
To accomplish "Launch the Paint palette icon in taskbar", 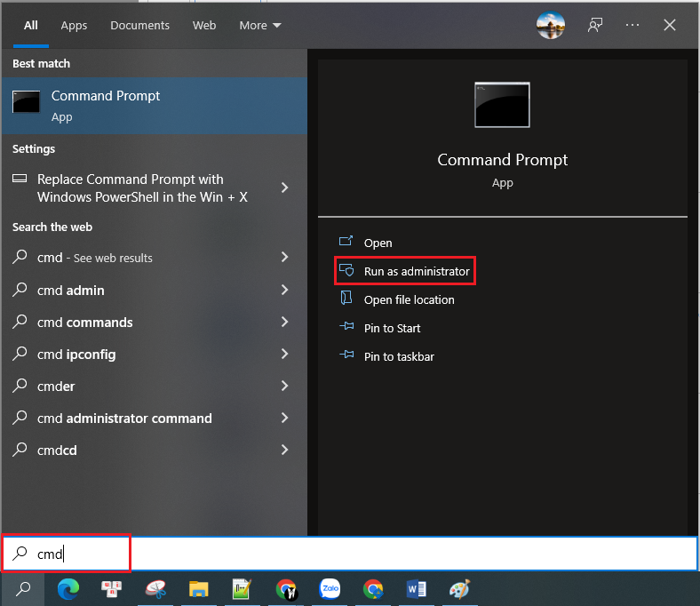I will (x=459, y=588).
